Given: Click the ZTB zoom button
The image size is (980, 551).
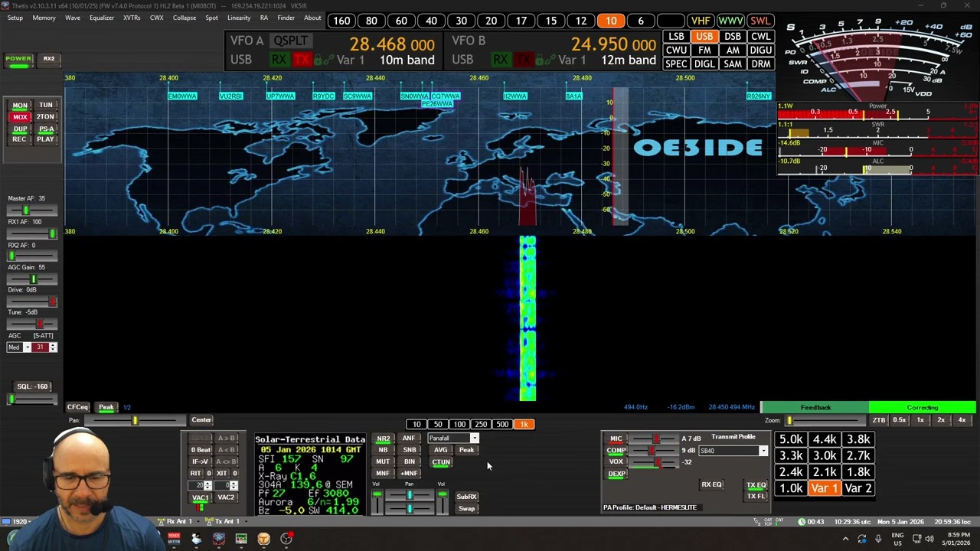Looking at the screenshot, I should [x=879, y=420].
